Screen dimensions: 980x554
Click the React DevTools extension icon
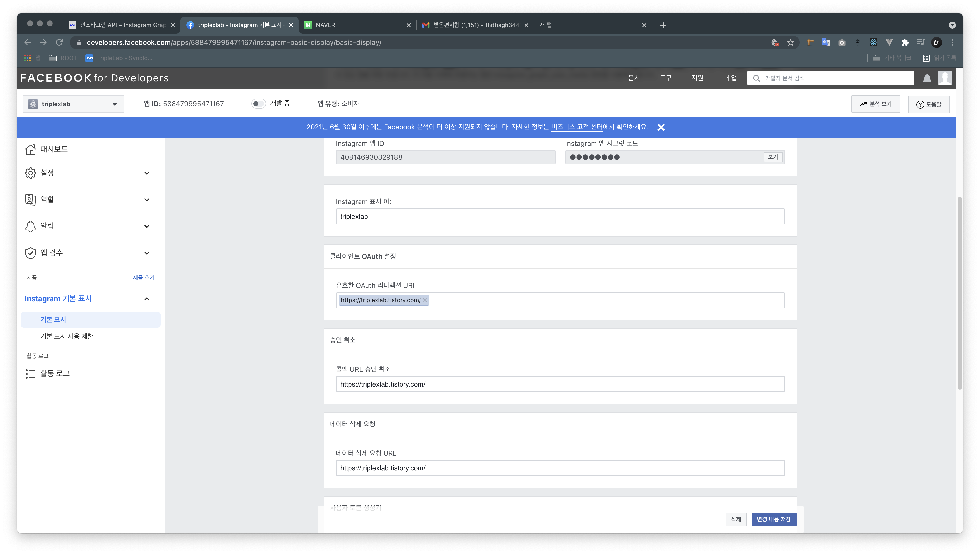tap(874, 43)
